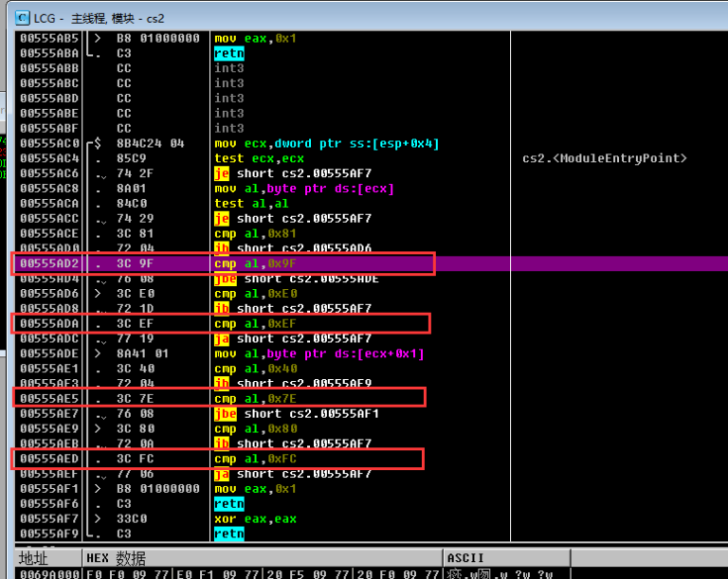Select the mov al,byte ptr ds:[ecx+0x1] line

tap(318, 353)
